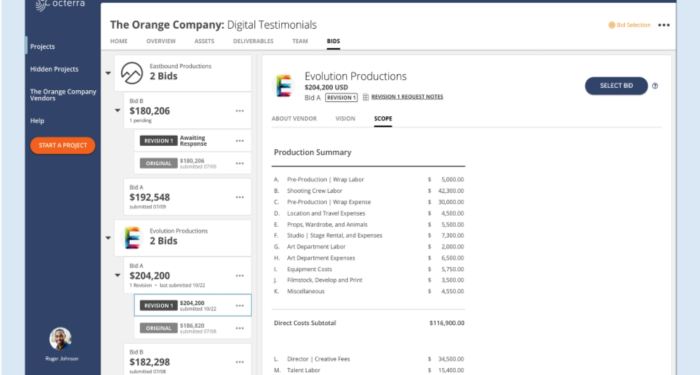
Task: Click the Bid Selection status label
Action: 633,25
